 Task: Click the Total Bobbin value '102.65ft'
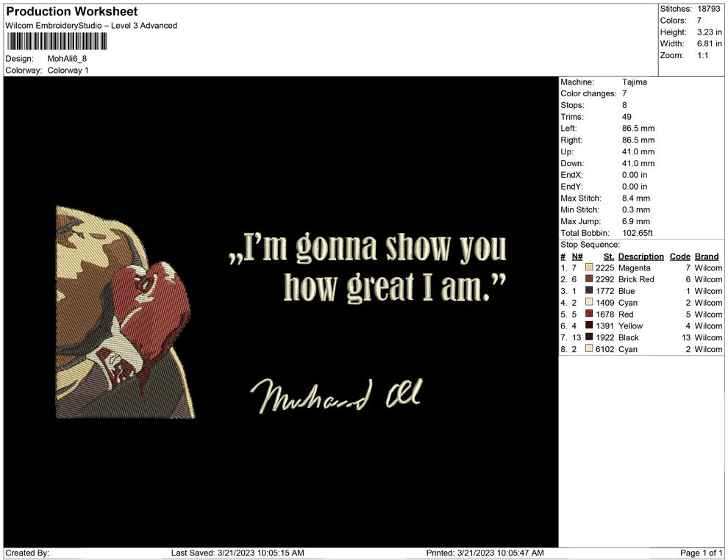coord(637,233)
